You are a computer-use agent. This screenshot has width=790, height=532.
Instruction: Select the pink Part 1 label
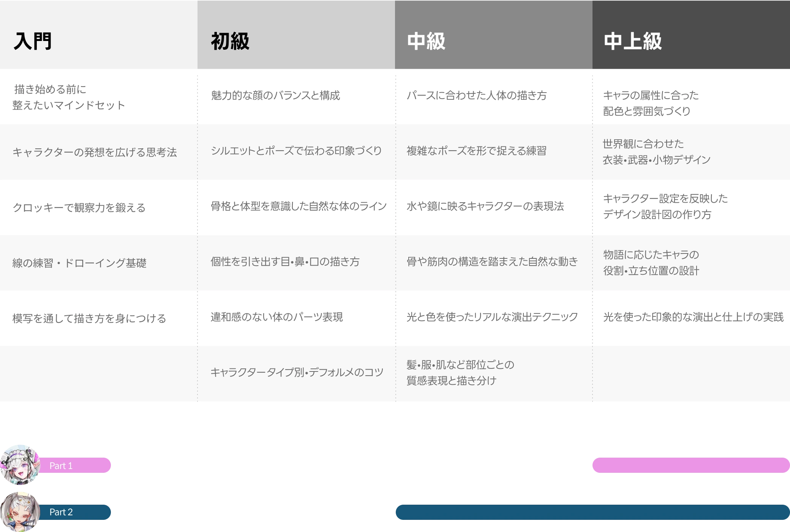(x=74, y=465)
